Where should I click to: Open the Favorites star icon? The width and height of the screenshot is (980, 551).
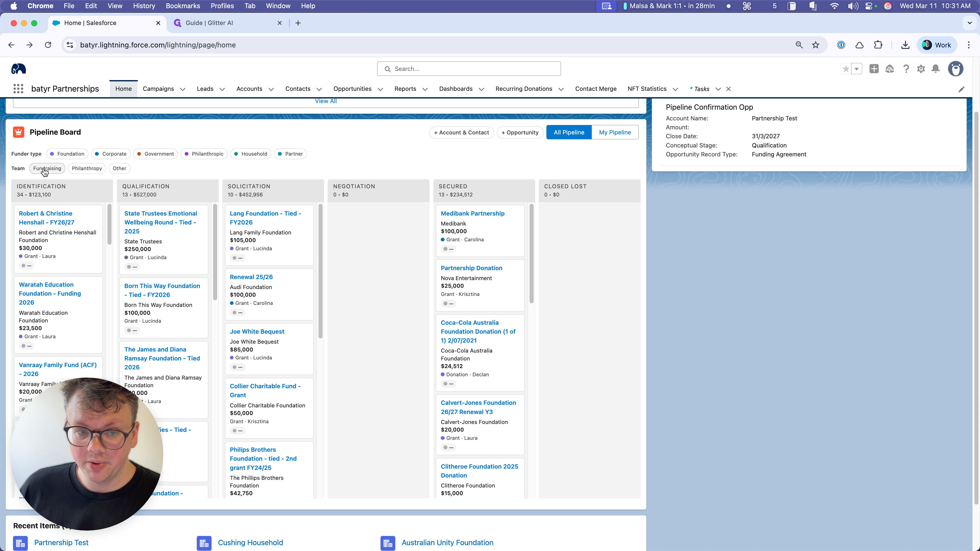[846, 69]
